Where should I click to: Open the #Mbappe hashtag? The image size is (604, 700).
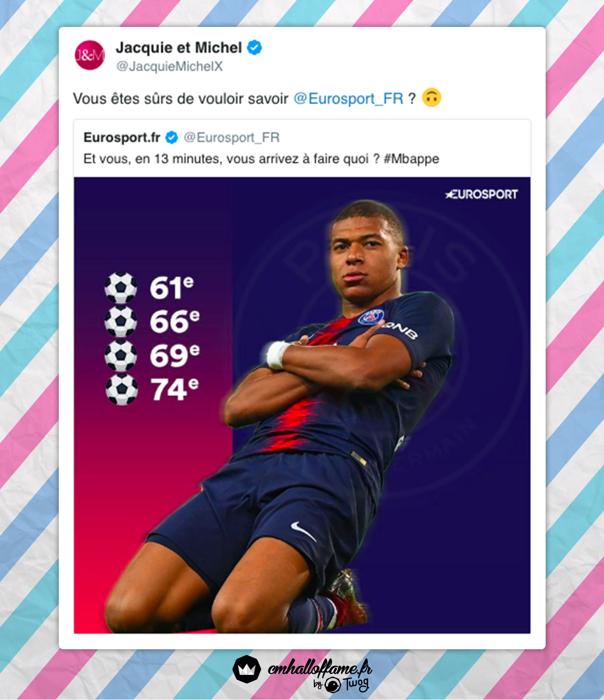[411, 159]
